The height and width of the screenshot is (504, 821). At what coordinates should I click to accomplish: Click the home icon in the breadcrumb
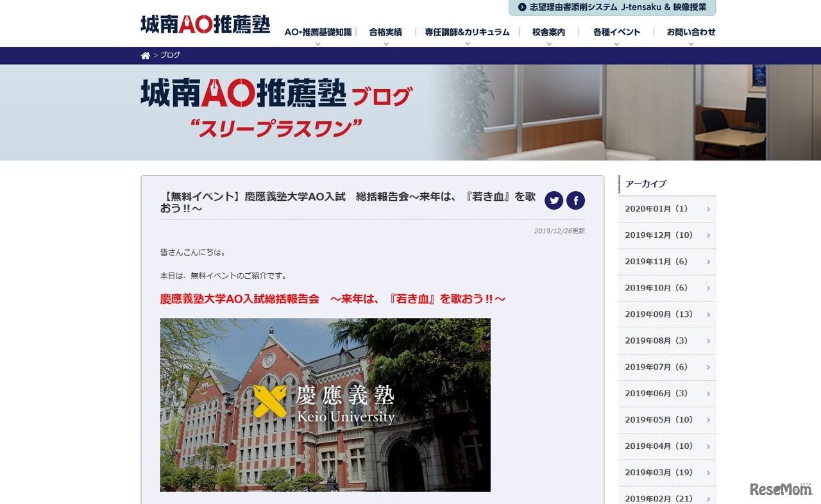click(x=146, y=55)
